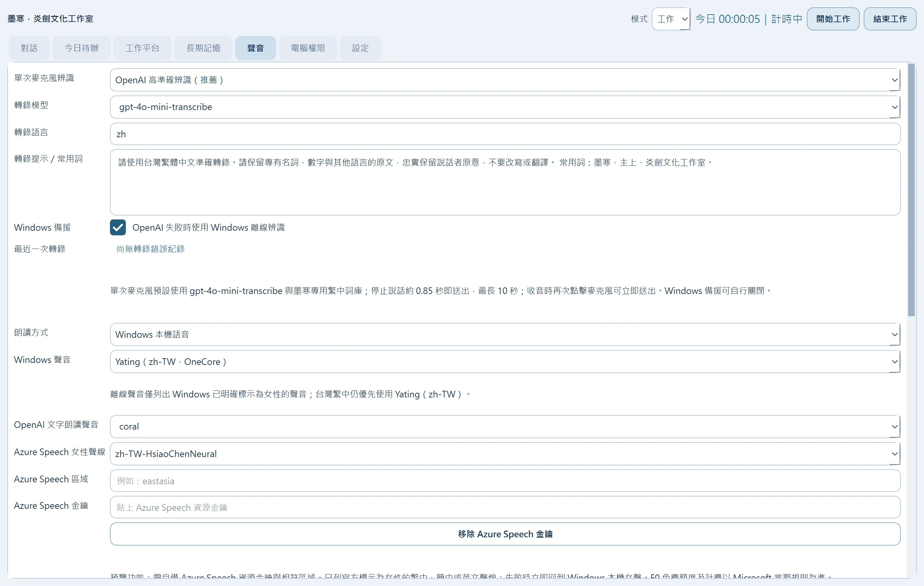This screenshot has height=586, width=924.
Task: Click the 單次麥克風預設使用 gpt-4o-mini-transcribe description
Action: (441, 291)
